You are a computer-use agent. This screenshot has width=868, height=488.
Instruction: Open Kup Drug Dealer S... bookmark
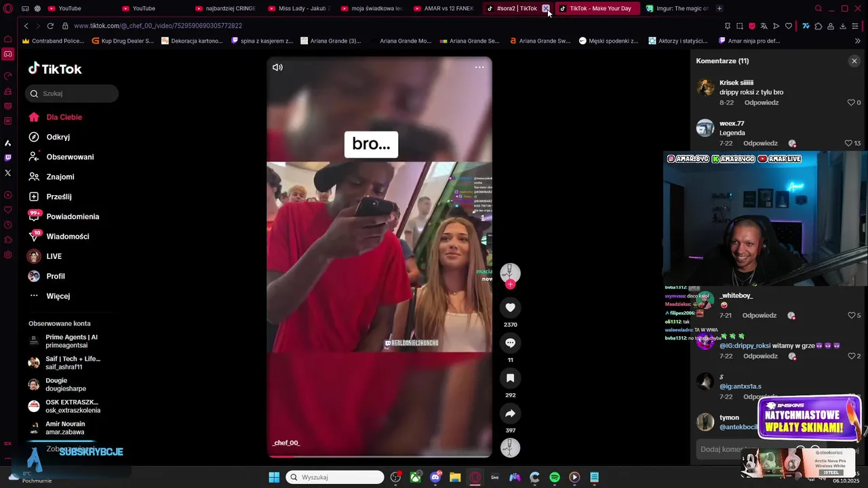[122, 41]
